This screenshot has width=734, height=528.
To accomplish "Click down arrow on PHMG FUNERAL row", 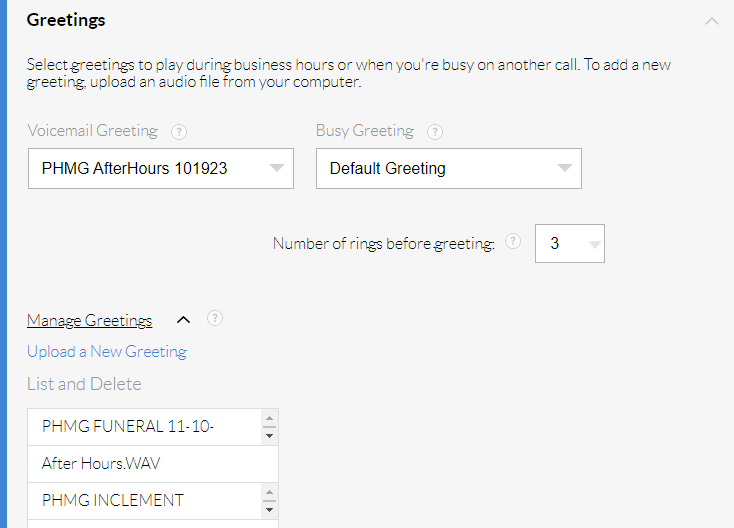I will point(269,435).
